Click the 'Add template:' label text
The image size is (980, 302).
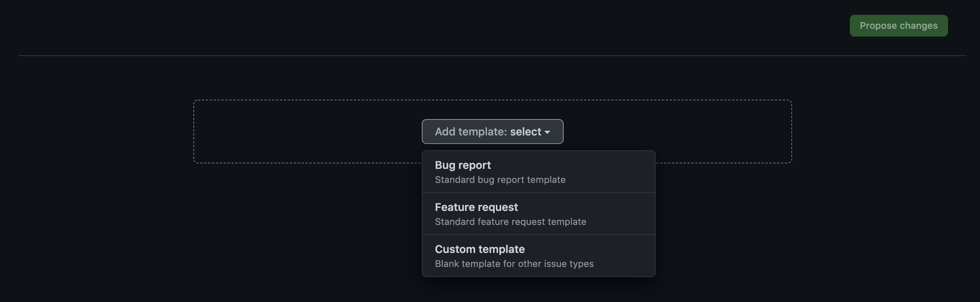471,132
